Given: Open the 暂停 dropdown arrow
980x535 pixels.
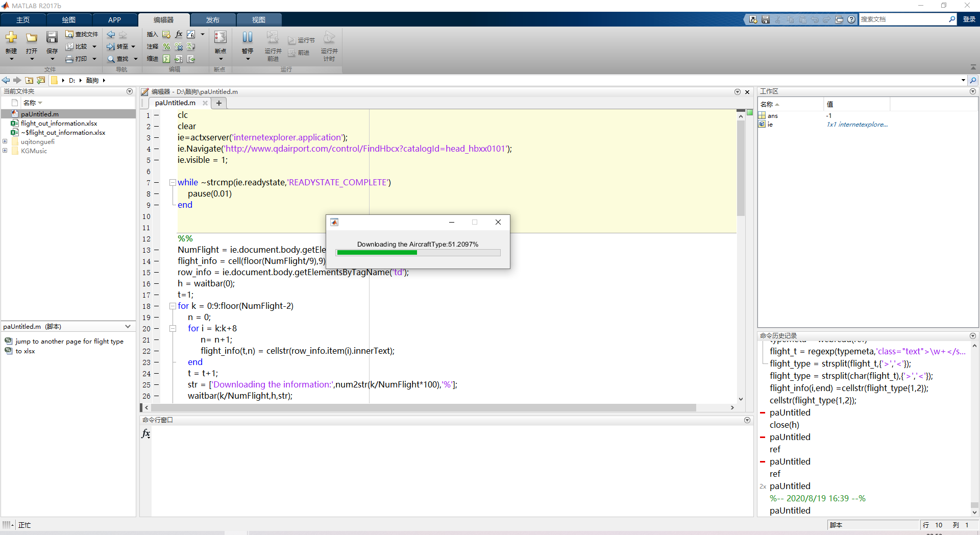Looking at the screenshot, I should click(x=248, y=59).
